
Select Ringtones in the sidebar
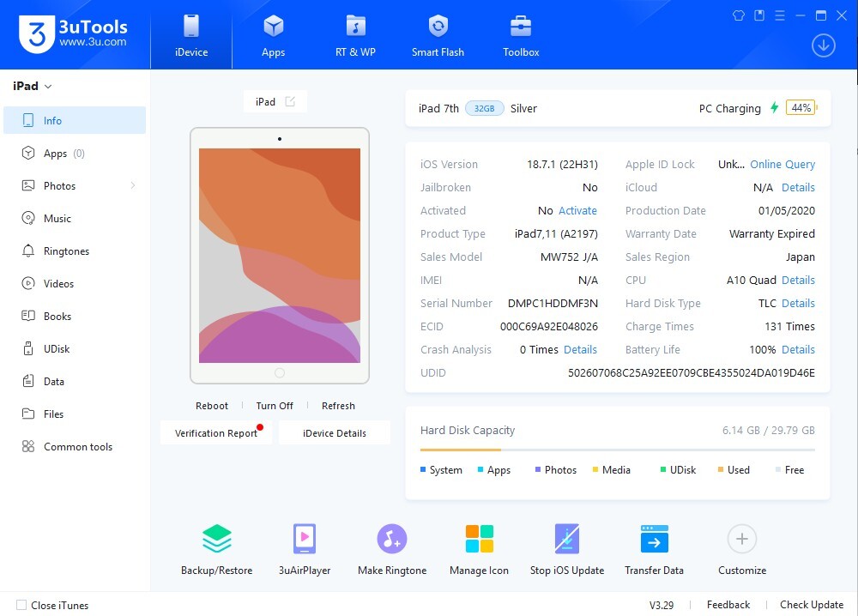pyautogui.click(x=66, y=251)
